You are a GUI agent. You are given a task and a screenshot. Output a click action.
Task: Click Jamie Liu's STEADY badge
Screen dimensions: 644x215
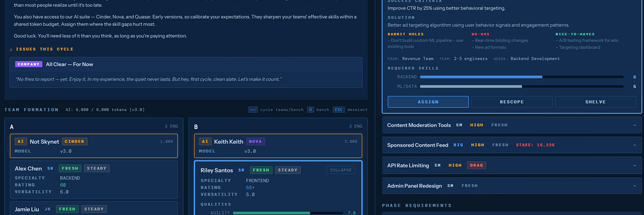tap(94, 209)
